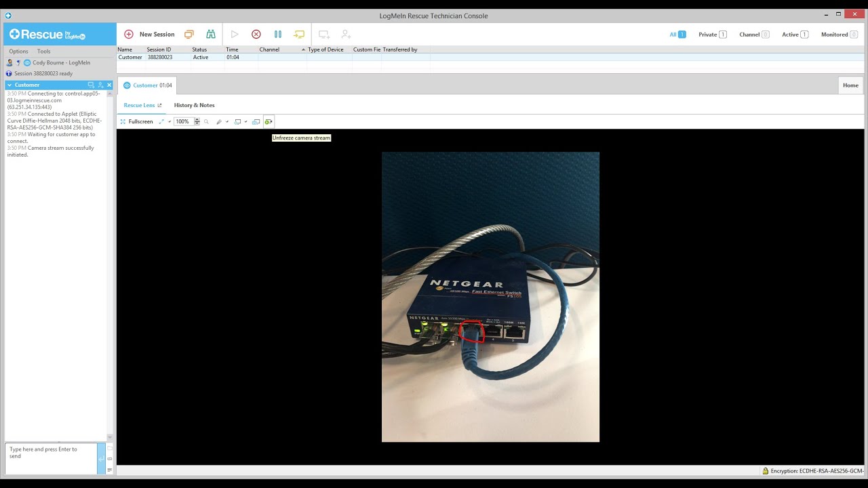868x488 pixels.
Task: Click the yellow transfer session icon
Action: (299, 34)
